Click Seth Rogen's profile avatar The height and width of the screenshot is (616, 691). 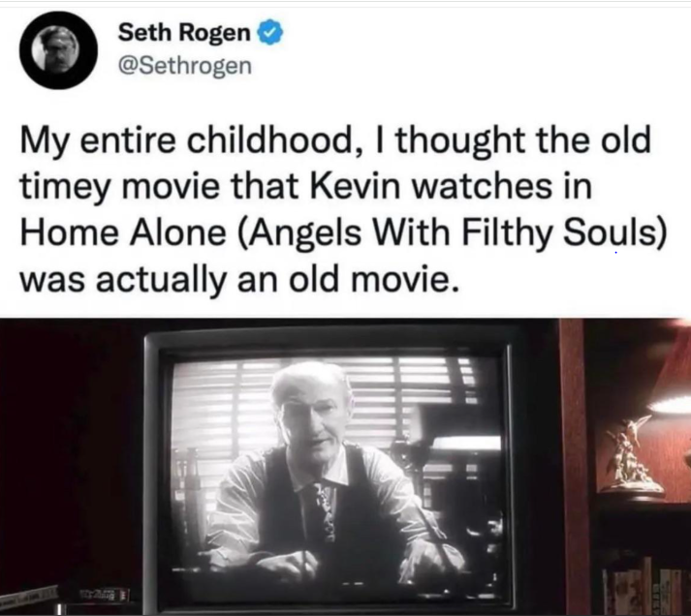pos(58,49)
